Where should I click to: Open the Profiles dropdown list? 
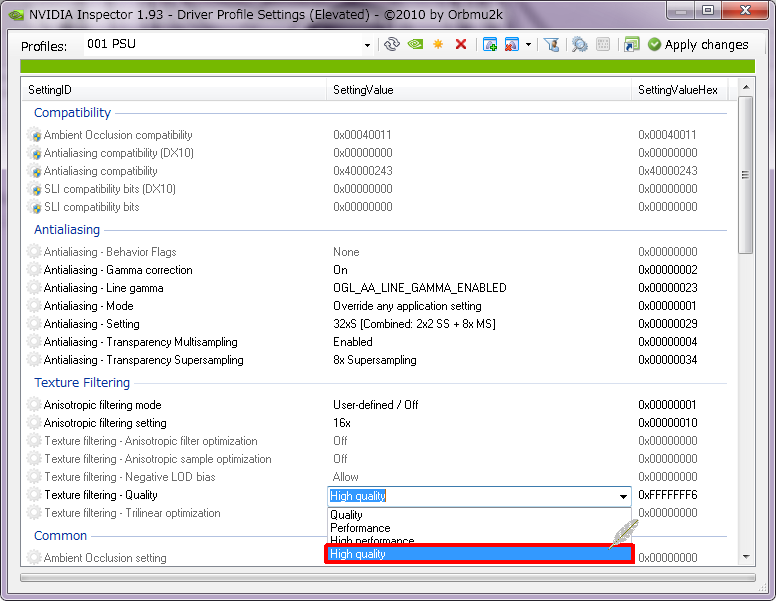click(x=367, y=45)
